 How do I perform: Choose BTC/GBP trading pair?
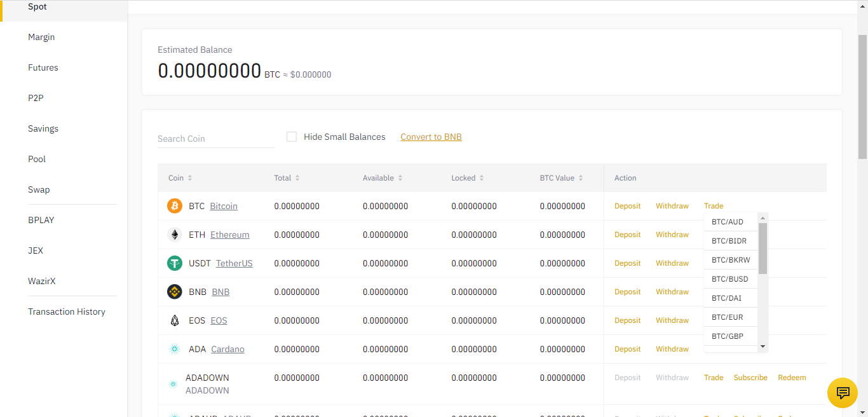pyautogui.click(x=731, y=336)
